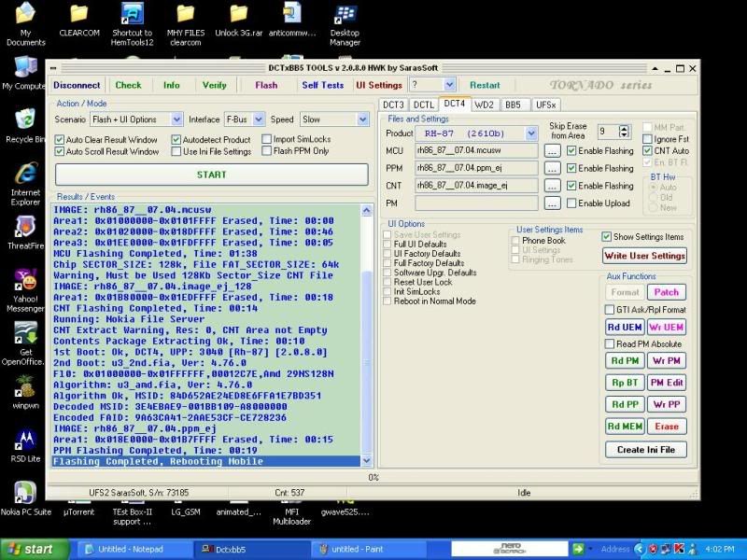
Task: Click the Patch button
Action: coord(666,292)
